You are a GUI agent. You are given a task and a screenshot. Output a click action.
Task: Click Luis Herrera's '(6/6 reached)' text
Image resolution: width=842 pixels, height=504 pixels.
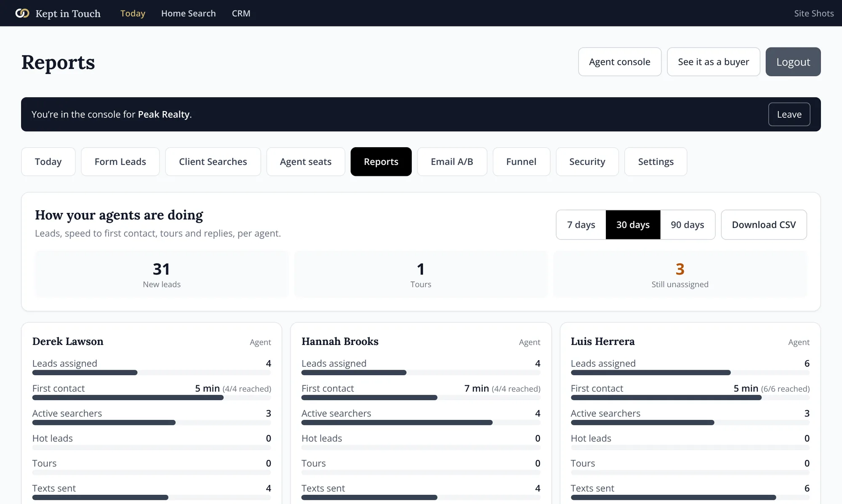pos(785,389)
